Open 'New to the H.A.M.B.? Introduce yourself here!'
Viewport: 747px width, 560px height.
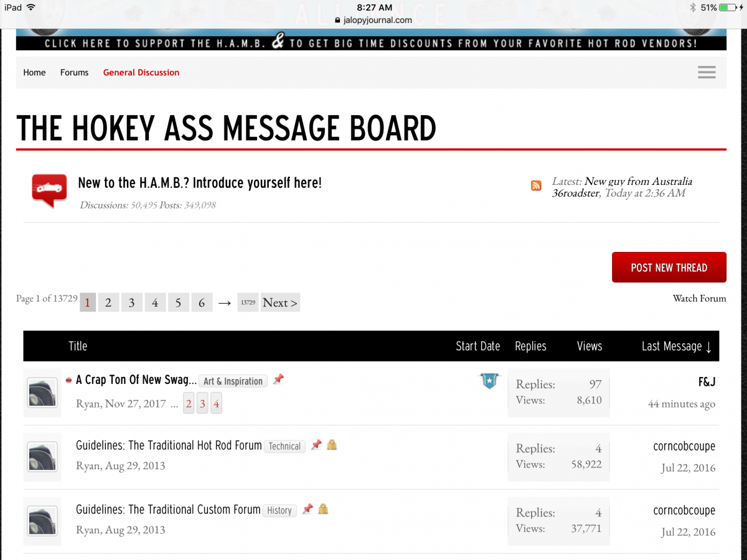(x=200, y=183)
